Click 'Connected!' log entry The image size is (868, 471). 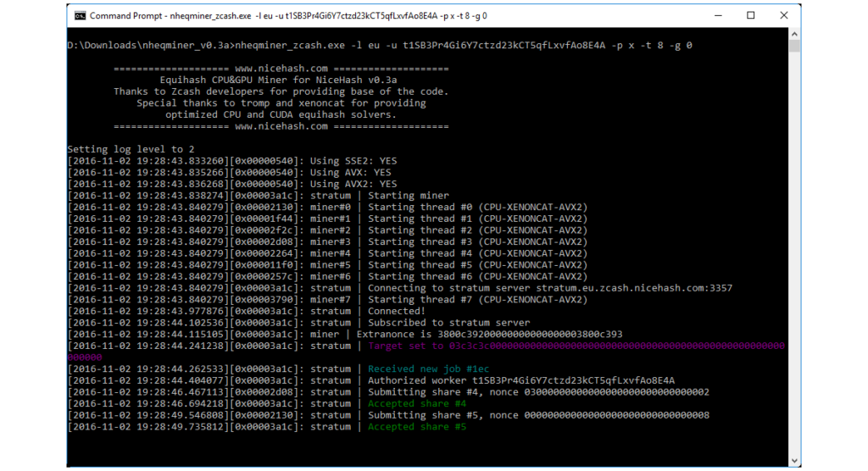coord(247,311)
